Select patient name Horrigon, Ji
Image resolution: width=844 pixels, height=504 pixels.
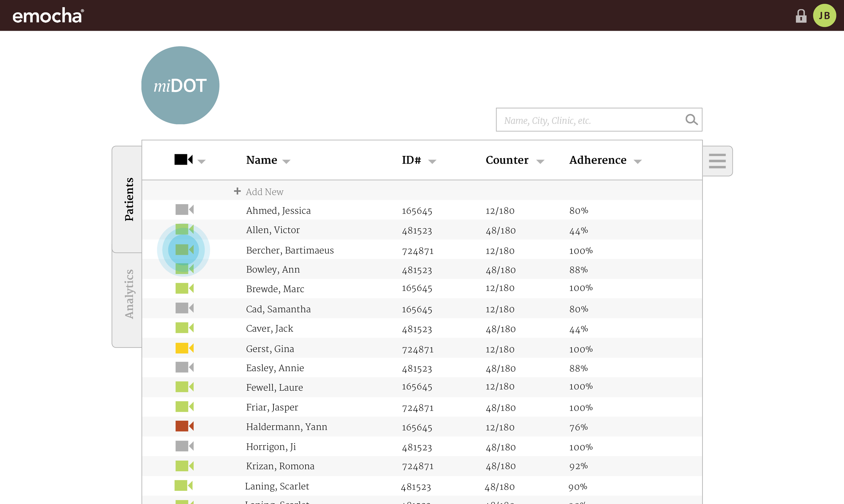pyautogui.click(x=271, y=447)
